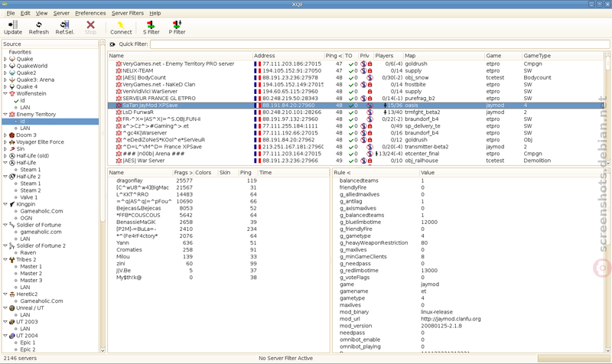Select UT 2004 source icon
This screenshot has width=612, height=364.
(x=12, y=336)
